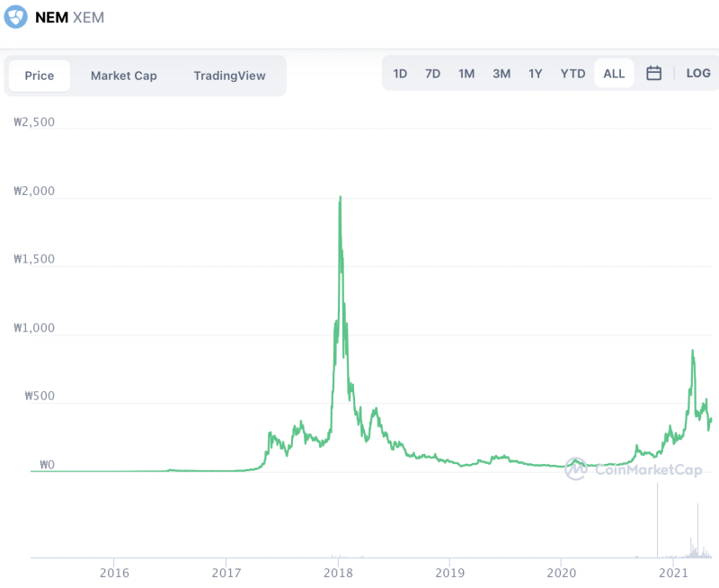This screenshot has height=588, width=719.
Task: Open the calendar date range picker
Action: click(x=653, y=73)
